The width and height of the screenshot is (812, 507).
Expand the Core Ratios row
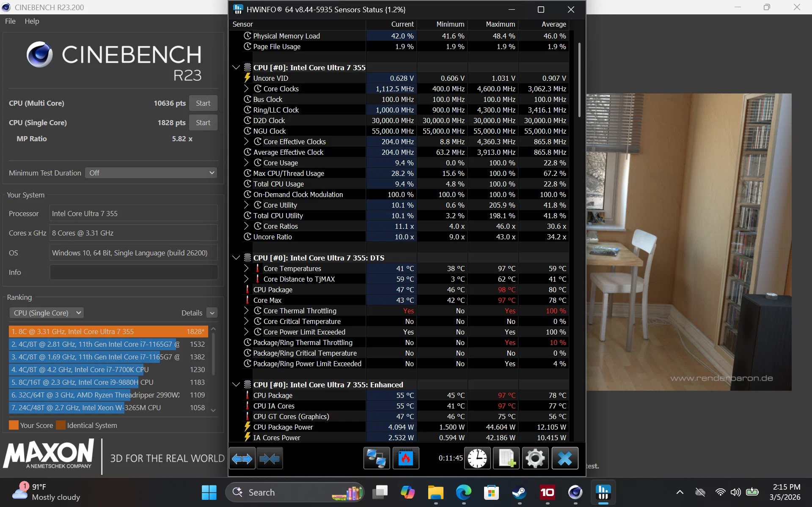(x=246, y=226)
